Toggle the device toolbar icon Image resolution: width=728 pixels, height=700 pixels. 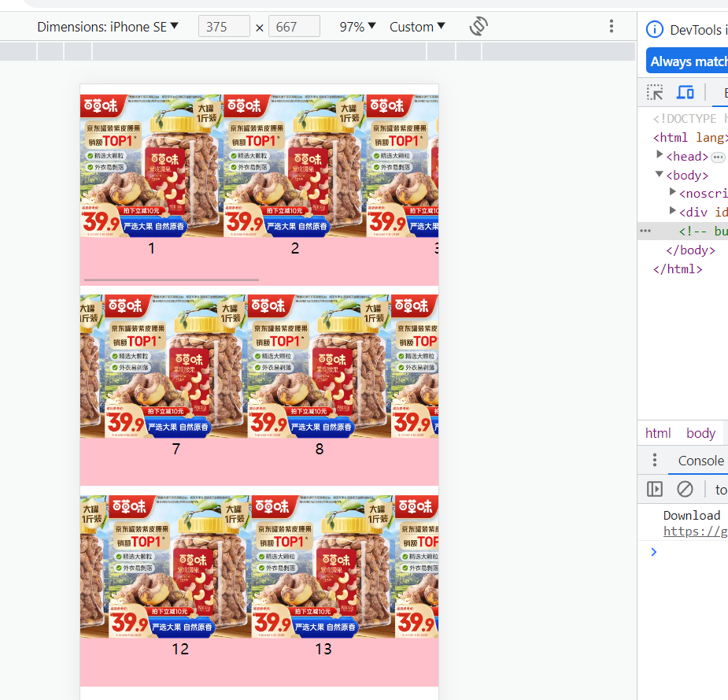point(685,92)
